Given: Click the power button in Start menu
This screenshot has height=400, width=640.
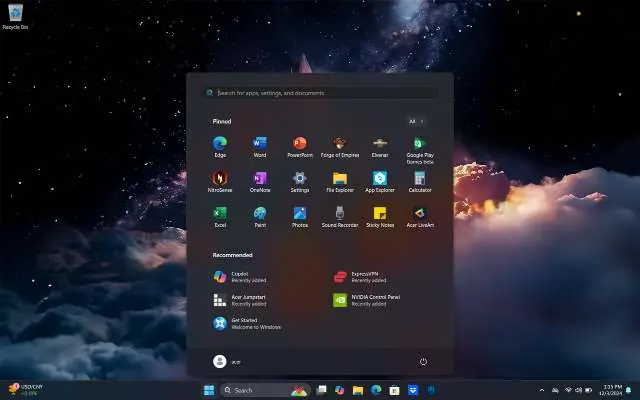Looking at the screenshot, I should coord(423,362).
